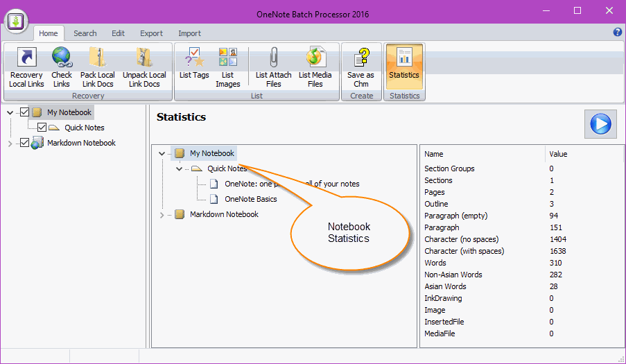The height and width of the screenshot is (364, 626).
Task: Choose Save as Chm
Action: click(361, 67)
